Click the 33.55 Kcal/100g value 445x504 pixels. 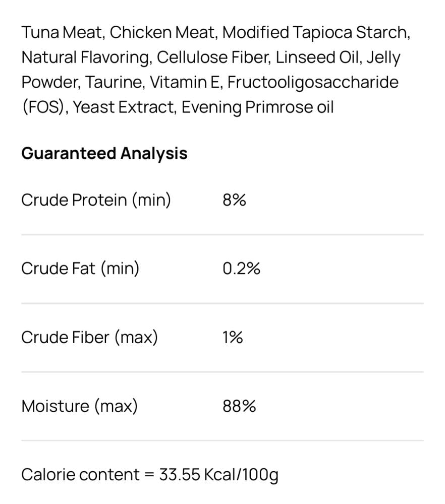coord(218,475)
